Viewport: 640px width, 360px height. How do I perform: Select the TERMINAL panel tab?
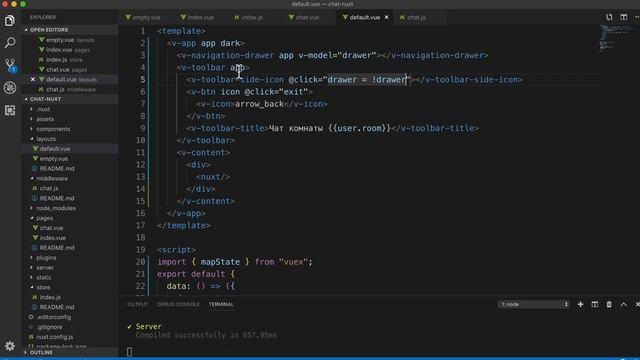click(221, 304)
